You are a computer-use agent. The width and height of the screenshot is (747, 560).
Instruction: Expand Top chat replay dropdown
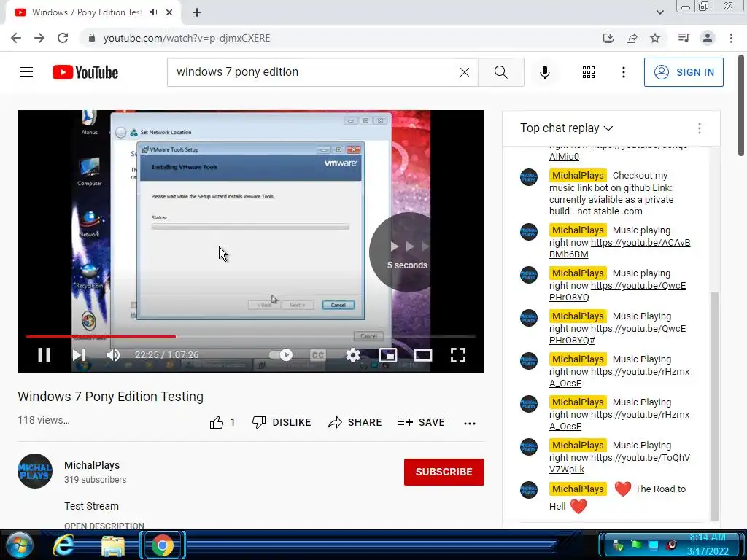tap(566, 128)
